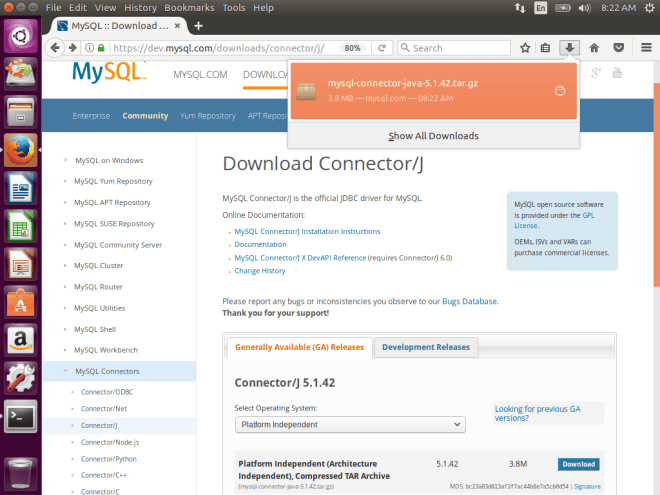Viewport: 660px width, 495px height.
Task: Click Show All Downloads
Action: [x=433, y=136]
